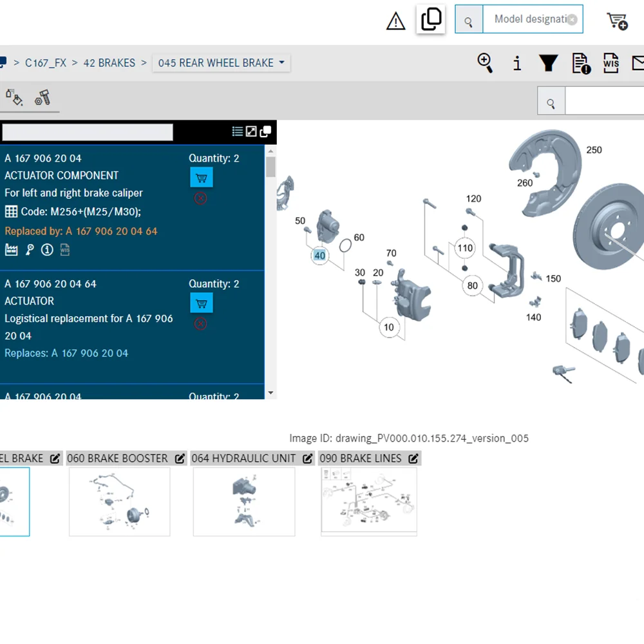Expand the parts panel fullscreen
Screen dimensions: 644x644
(x=251, y=131)
